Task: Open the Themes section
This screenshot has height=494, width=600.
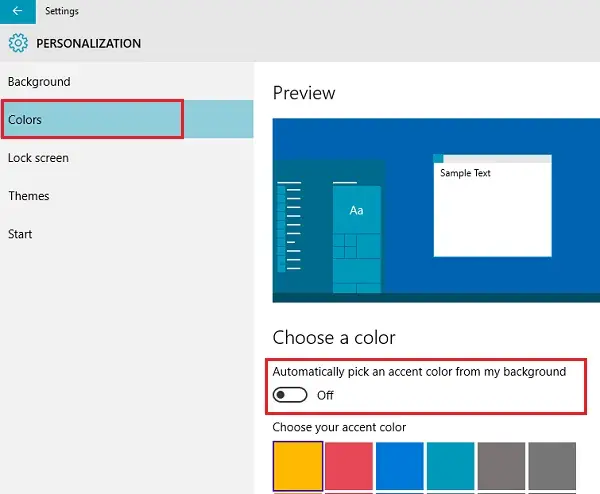Action: pos(29,196)
